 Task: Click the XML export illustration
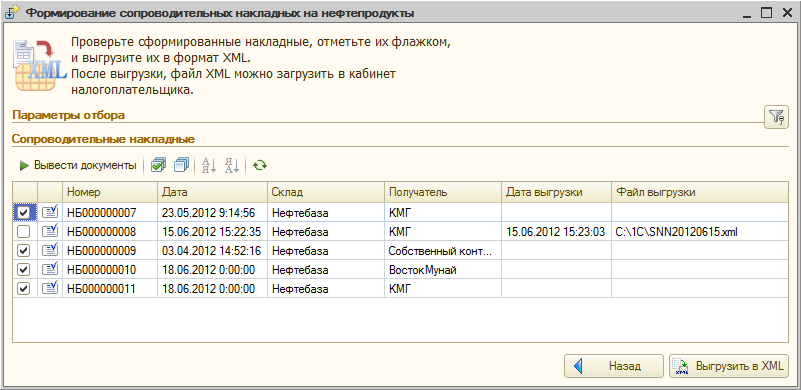(39, 65)
